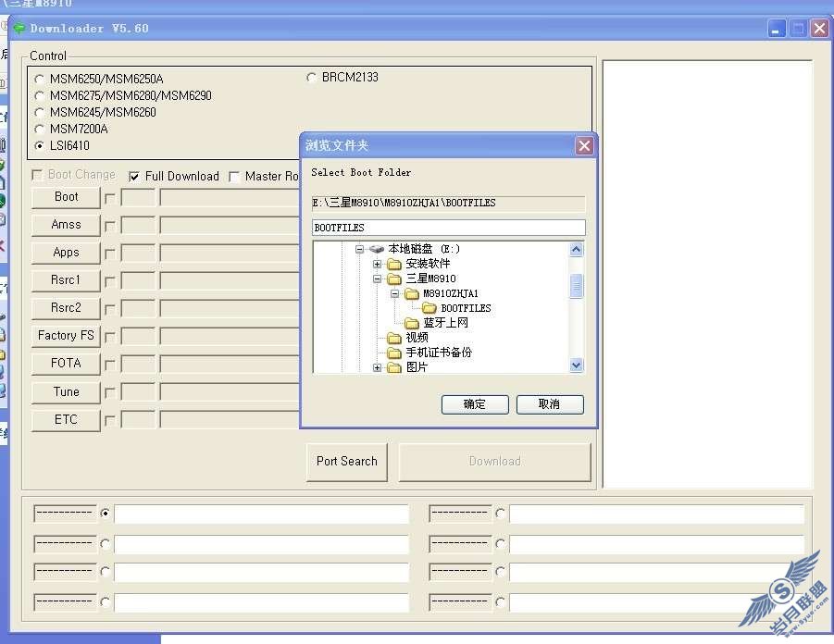Open the Apps file selector button
This screenshot has height=644, width=834.
[x=66, y=253]
